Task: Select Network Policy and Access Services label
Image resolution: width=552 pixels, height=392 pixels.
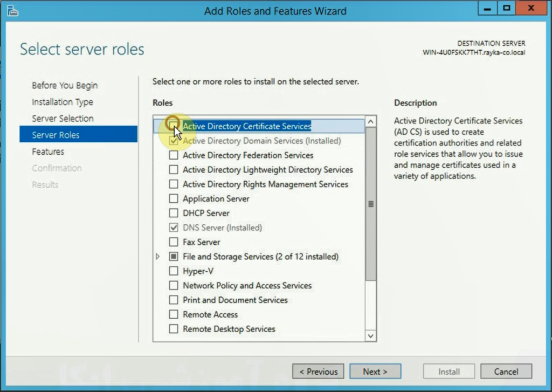Action: (x=247, y=285)
